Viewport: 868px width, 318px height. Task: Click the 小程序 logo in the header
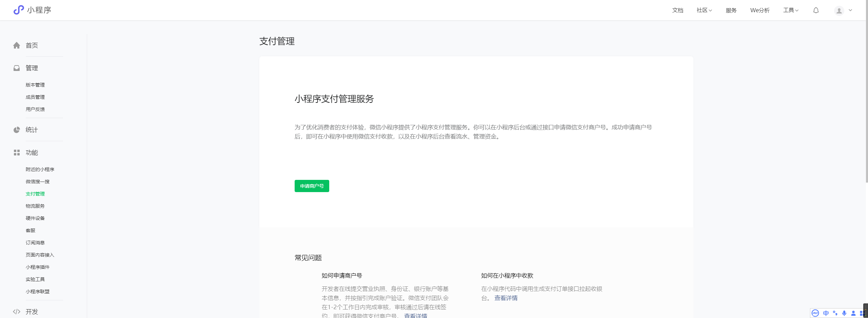click(x=32, y=10)
